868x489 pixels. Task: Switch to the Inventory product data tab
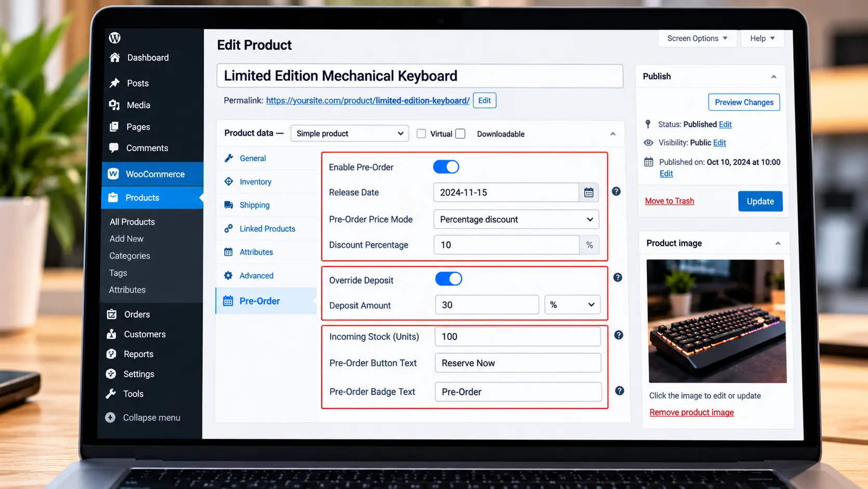[x=255, y=182]
